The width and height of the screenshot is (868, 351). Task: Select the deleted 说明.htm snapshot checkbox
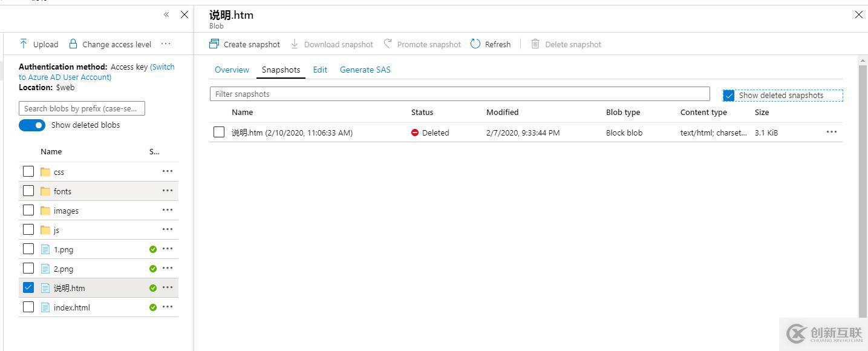(219, 132)
